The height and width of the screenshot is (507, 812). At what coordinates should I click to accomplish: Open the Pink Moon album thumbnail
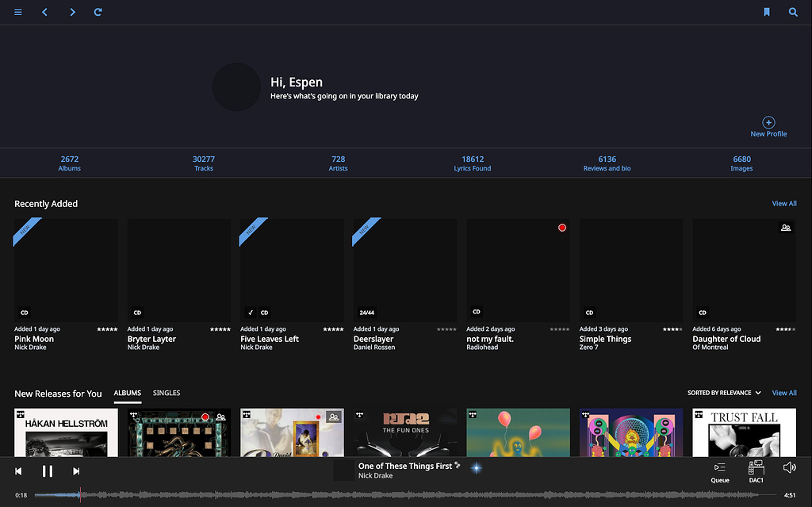tap(65, 270)
